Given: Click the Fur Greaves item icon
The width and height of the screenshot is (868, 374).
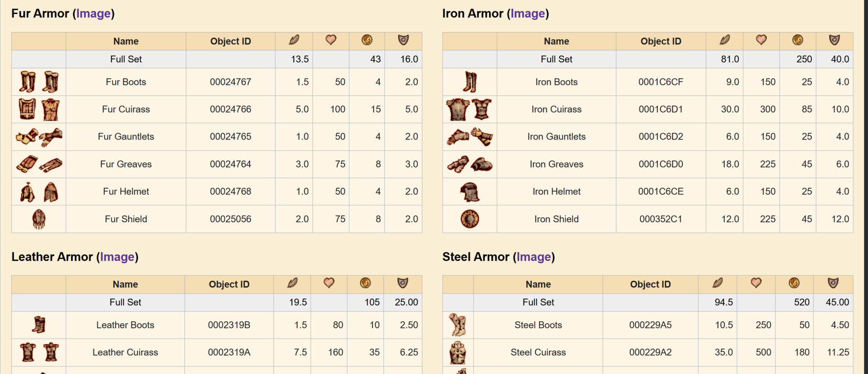Looking at the screenshot, I should [x=39, y=164].
